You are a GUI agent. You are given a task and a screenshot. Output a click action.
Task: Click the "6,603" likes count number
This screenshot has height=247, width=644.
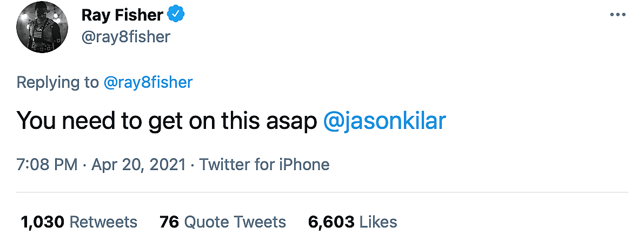click(x=331, y=222)
